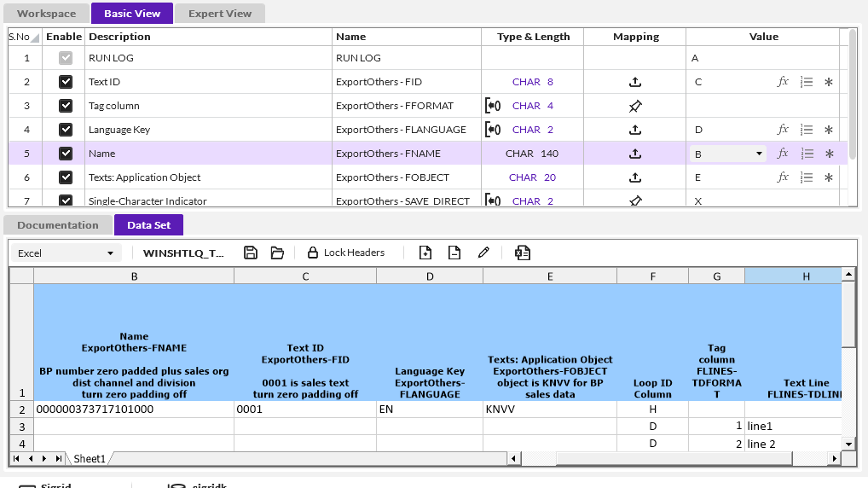Image resolution: width=868 pixels, height=488 pixels.
Task: Click the Lock Headers button
Action: (x=345, y=253)
